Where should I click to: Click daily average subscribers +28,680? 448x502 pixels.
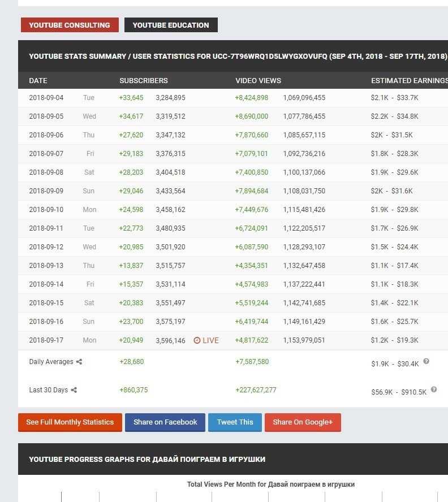[x=132, y=362]
